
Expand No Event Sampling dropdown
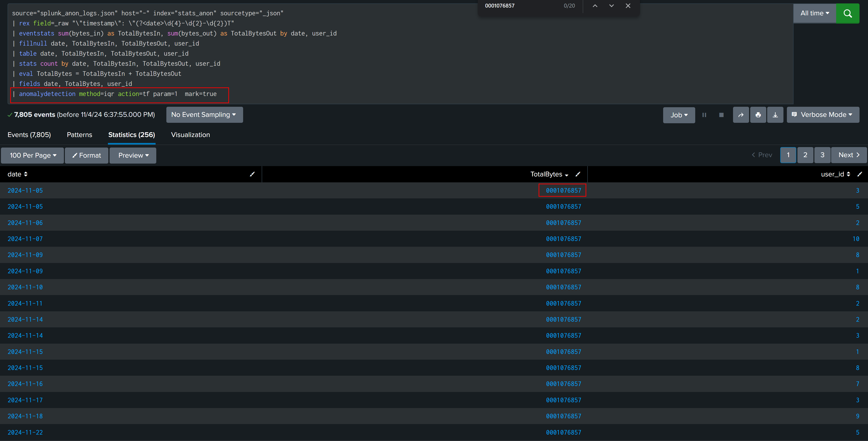(204, 115)
